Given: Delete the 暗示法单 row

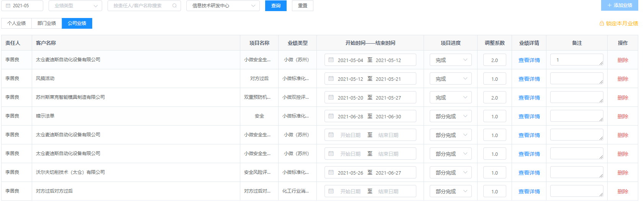Looking at the screenshot, I should point(623,116).
